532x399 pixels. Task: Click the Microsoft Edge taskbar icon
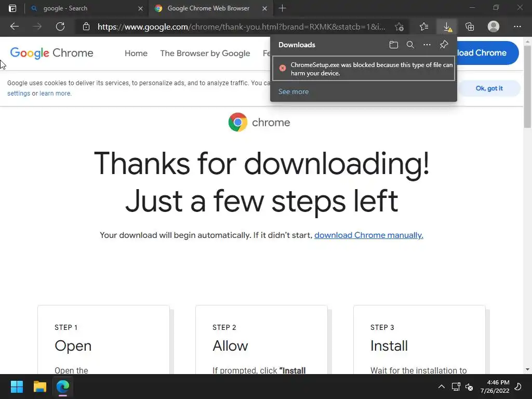63,387
